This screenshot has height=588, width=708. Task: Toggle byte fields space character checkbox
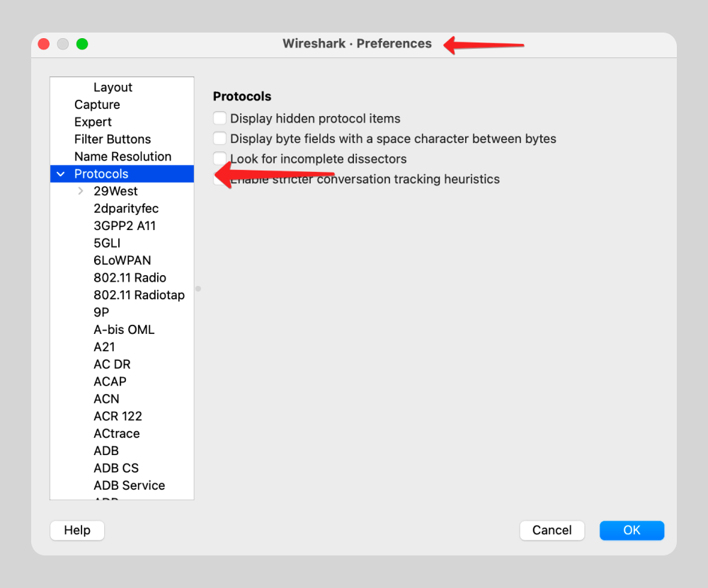pos(219,138)
